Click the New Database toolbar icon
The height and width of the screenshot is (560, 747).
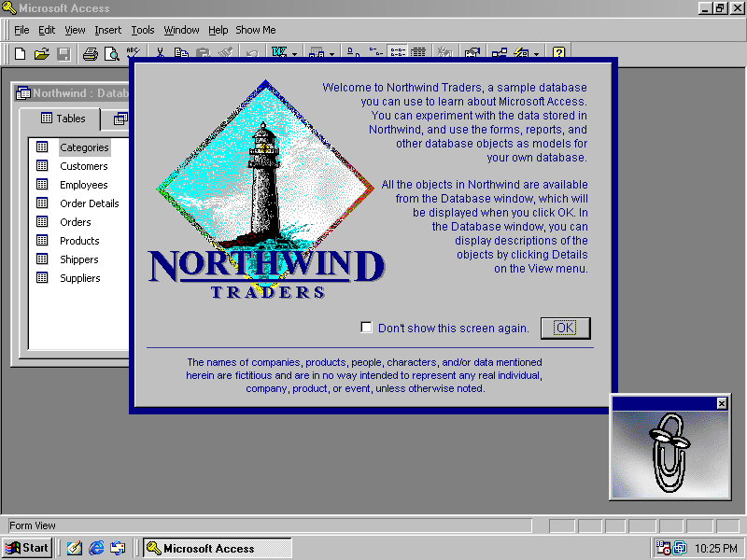20,54
